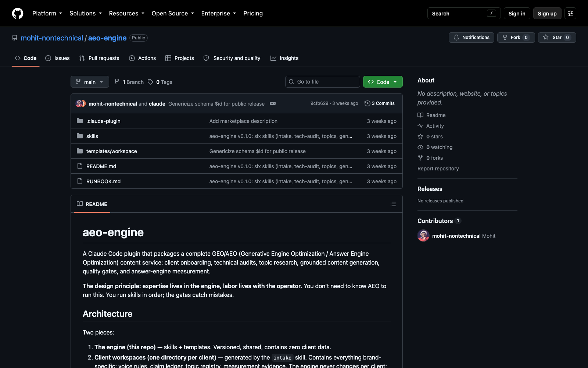Switch to the Pull requests tab

tap(99, 58)
